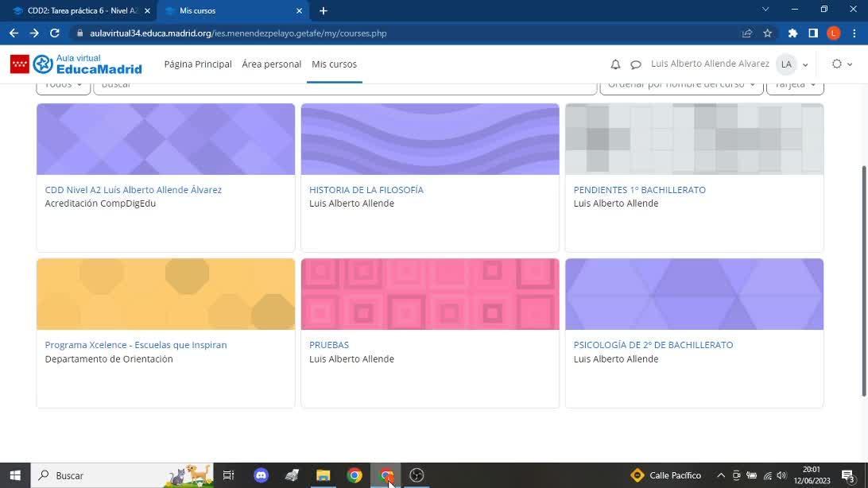Click the yellow Programa Xcelence course image

pyautogui.click(x=165, y=294)
